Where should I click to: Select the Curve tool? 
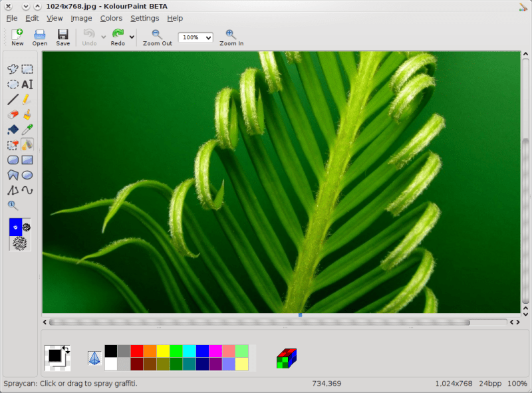pyautogui.click(x=27, y=190)
